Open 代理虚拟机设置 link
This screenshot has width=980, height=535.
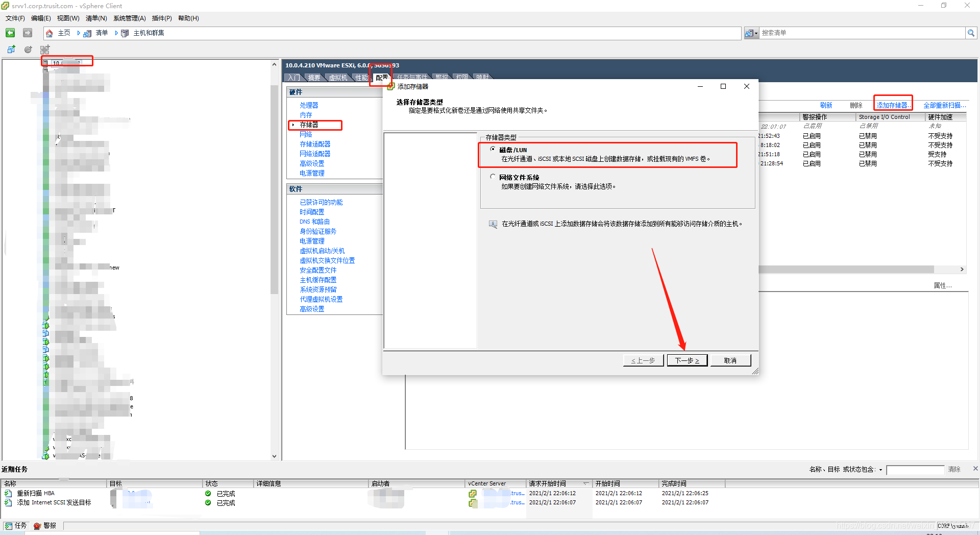321,299
